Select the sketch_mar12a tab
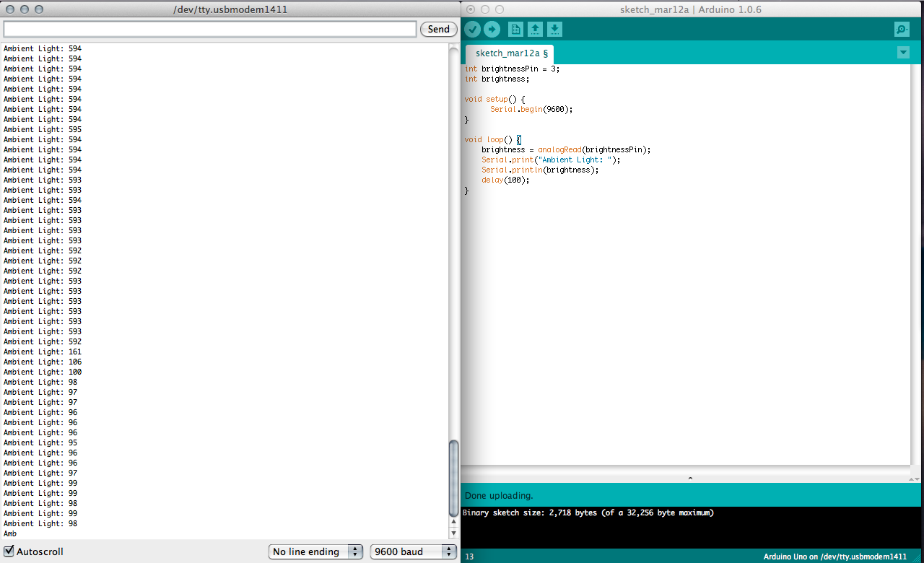The width and height of the screenshot is (924, 563). (x=511, y=53)
